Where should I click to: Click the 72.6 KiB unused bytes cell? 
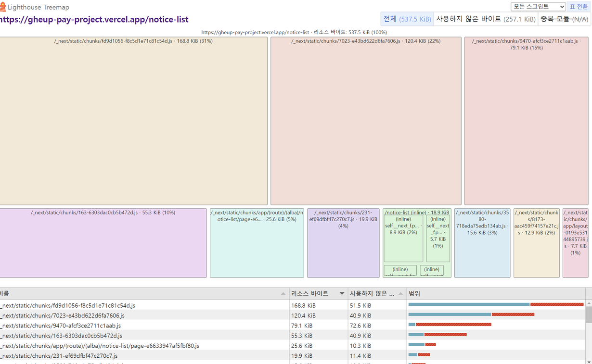click(377, 326)
